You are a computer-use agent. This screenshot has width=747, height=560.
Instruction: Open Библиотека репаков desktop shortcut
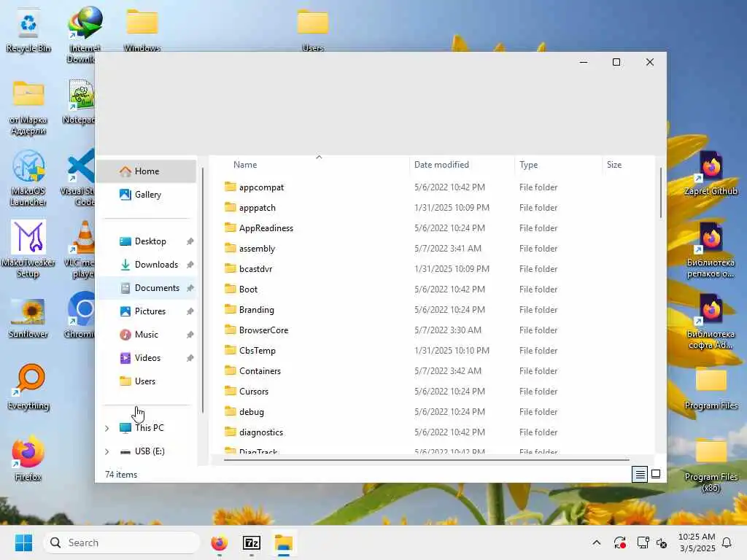[711, 249]
